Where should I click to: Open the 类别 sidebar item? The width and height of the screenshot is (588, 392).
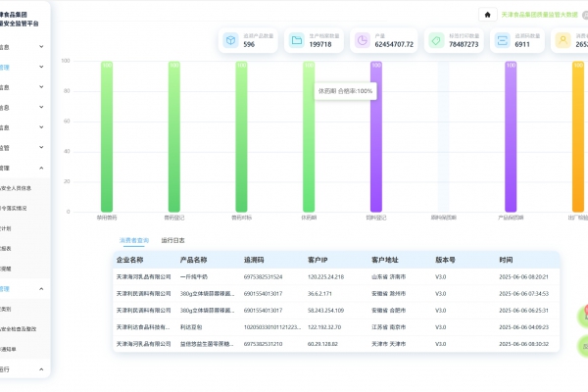pos(6,309)
